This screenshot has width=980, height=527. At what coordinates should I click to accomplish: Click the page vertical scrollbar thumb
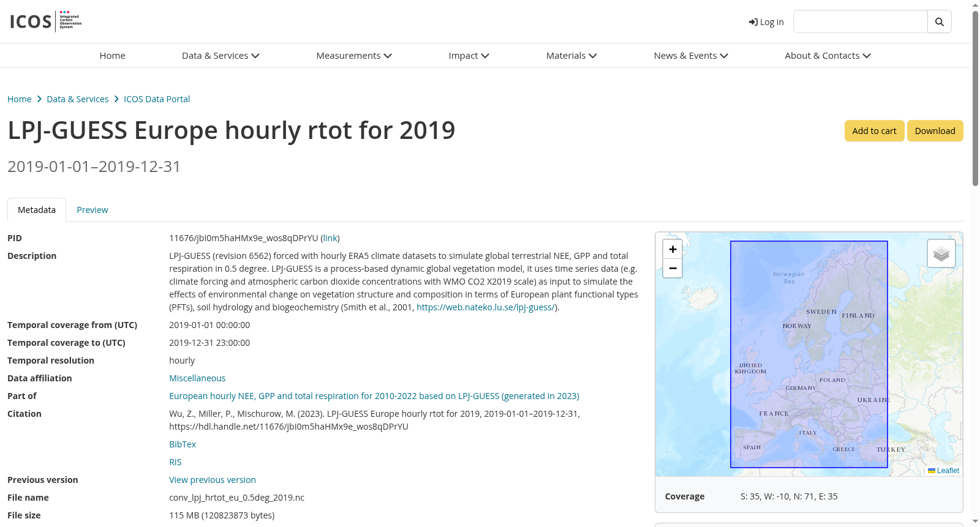tap(975, 98)
